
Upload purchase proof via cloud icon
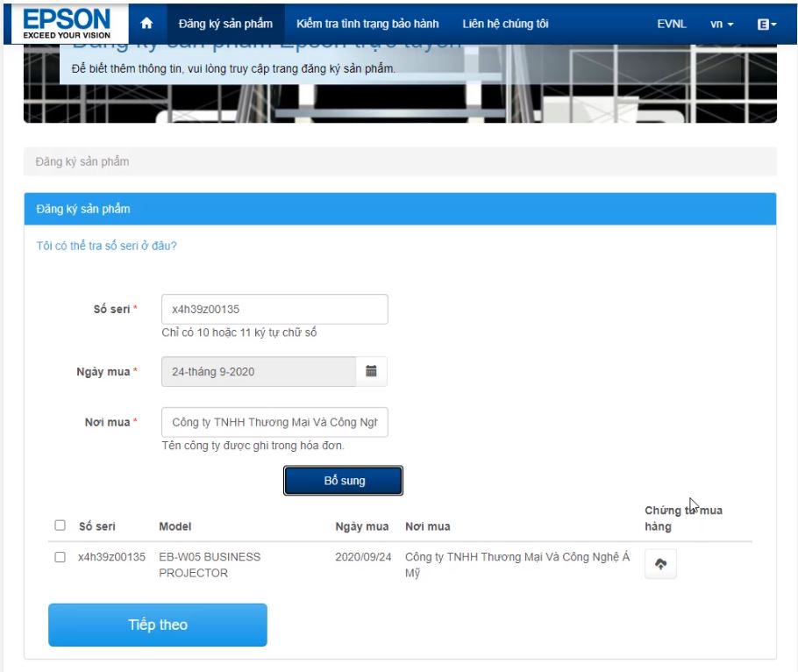[660, 563]
